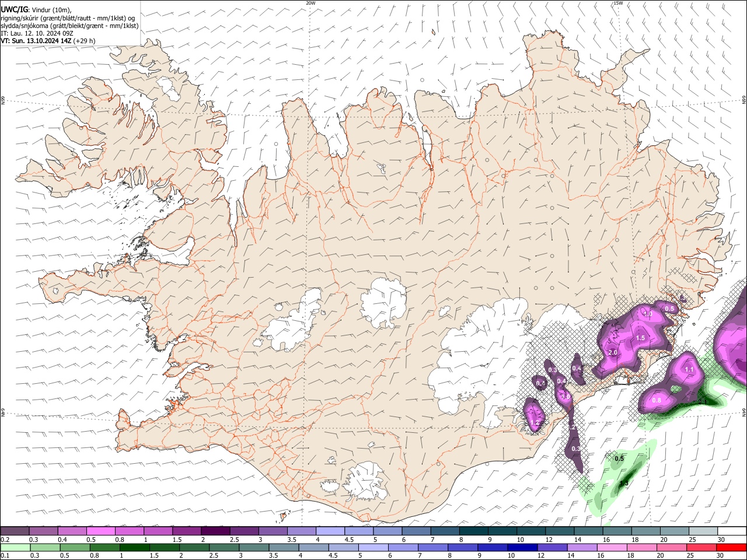Pick lower legend swatch between 7 and 8

pyautogui.click(x=432, y=547)
